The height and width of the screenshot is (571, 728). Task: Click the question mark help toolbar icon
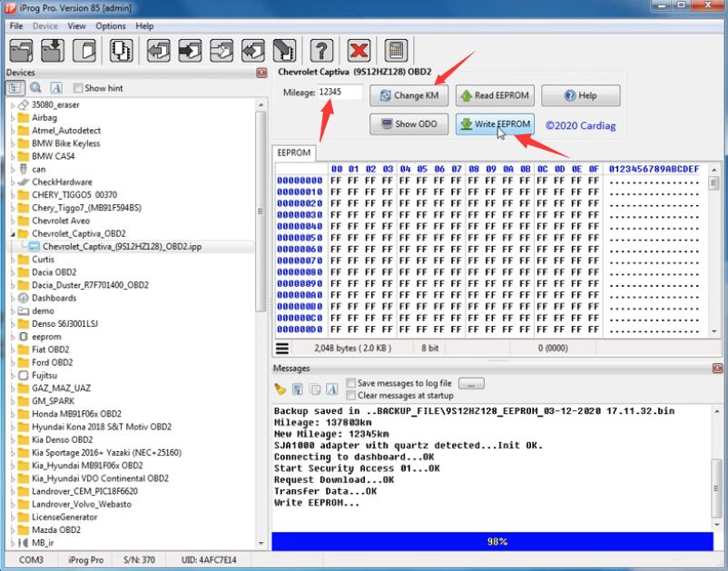coord(321,50)
